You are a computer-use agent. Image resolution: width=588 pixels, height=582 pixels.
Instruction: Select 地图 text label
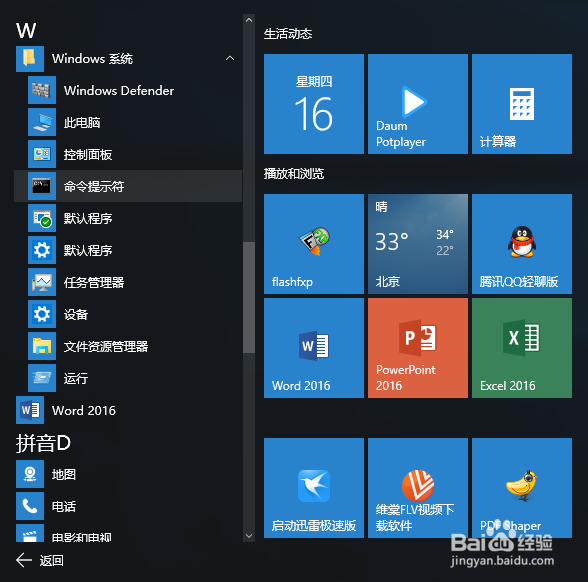point(64,475)
